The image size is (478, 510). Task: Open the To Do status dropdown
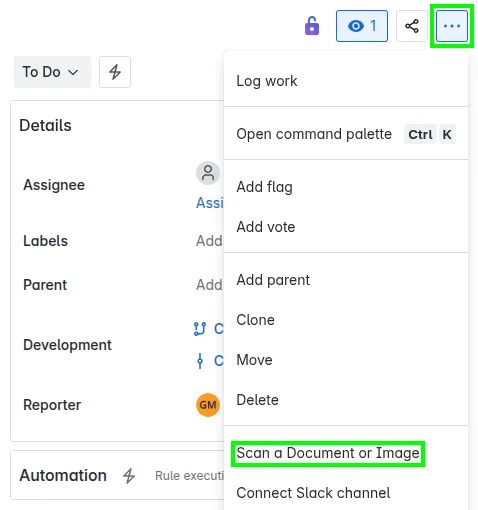pos(52,72)
